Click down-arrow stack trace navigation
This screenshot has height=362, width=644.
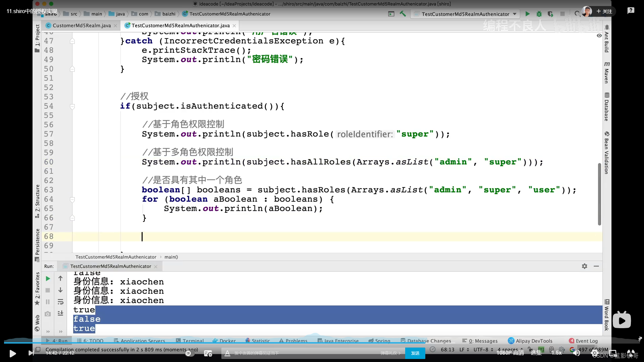60,290
